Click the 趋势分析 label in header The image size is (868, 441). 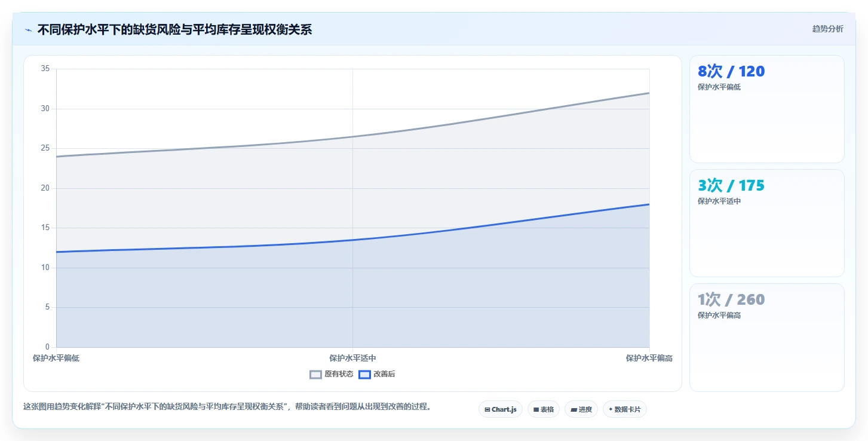click(828, 29)
